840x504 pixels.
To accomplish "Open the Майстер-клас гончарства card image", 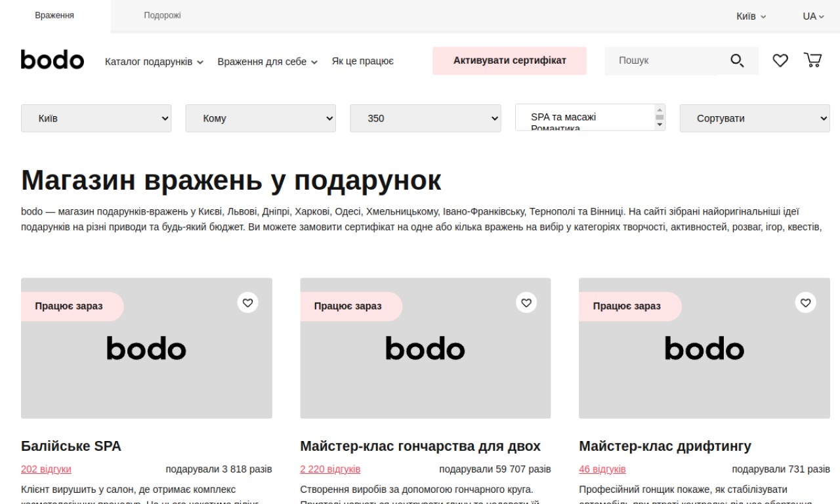I will pyautogui.click(x=425, y=348).
